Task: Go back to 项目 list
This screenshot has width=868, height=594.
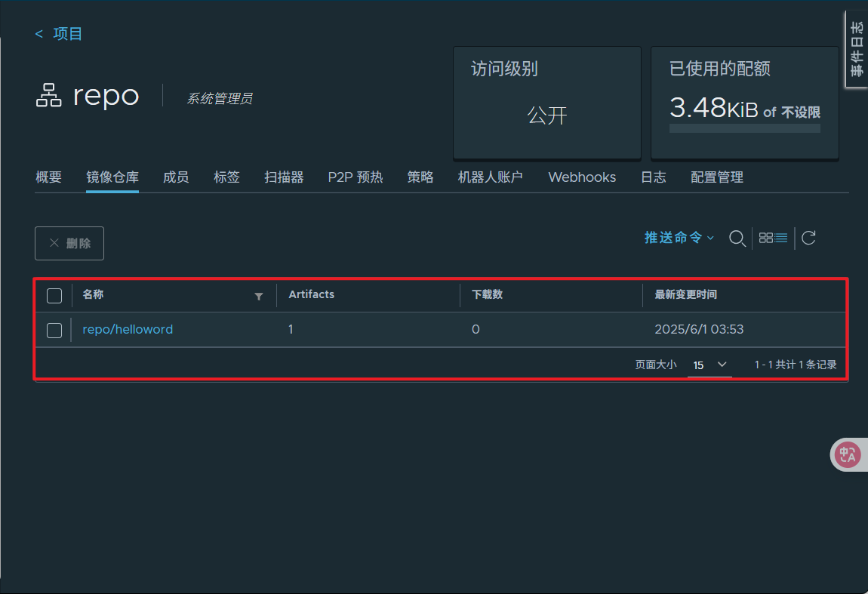Action: (60, 34)
